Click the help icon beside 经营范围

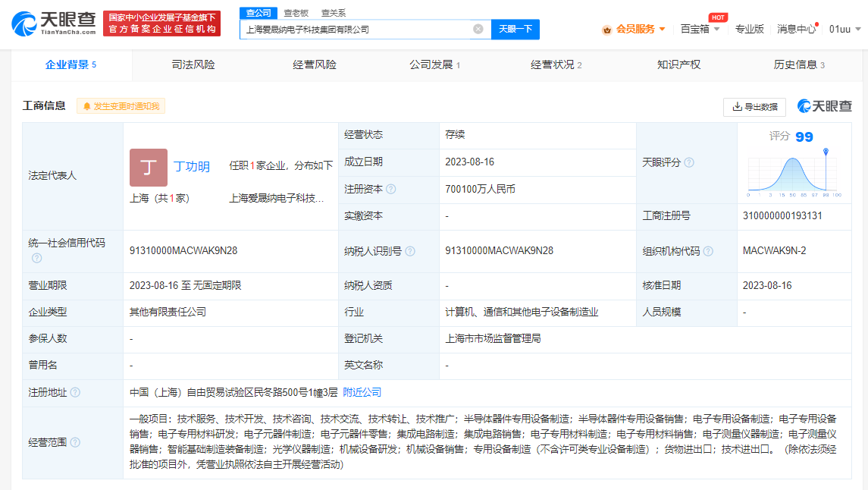(x=75, y=442)
